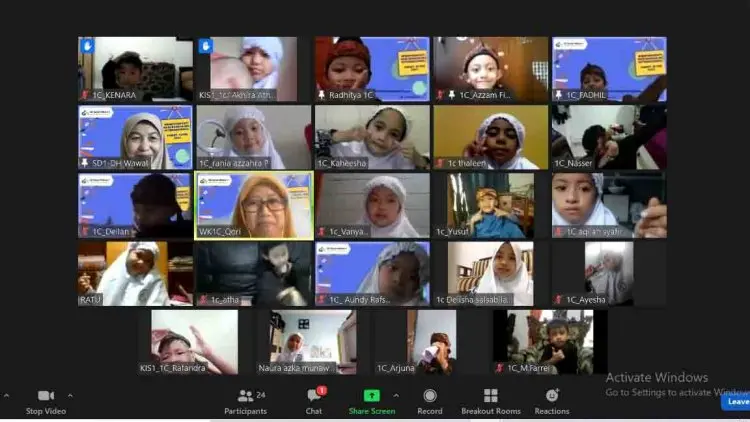Expand video options arrow beside Stop Video
The image size is (750, 422).
pyautogui.click(x=70, y=396)
